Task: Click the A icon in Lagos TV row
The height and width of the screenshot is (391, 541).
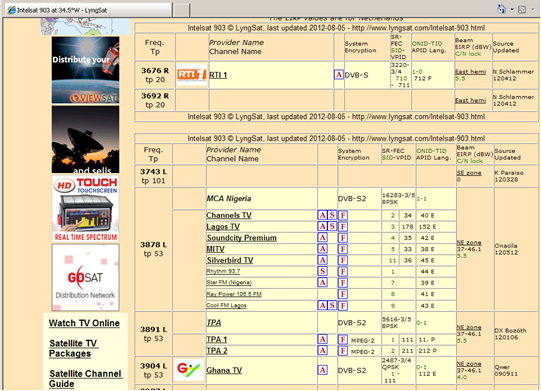Action: coord(322,226)
